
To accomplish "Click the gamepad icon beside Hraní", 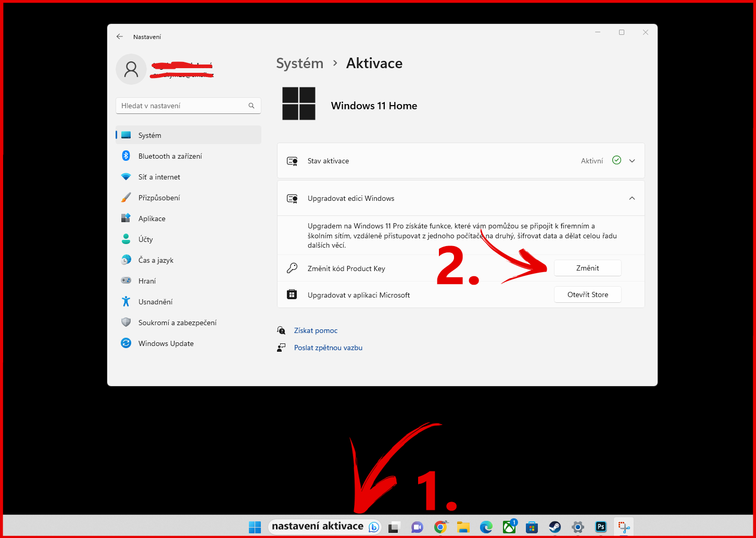I will click(126, 280).
